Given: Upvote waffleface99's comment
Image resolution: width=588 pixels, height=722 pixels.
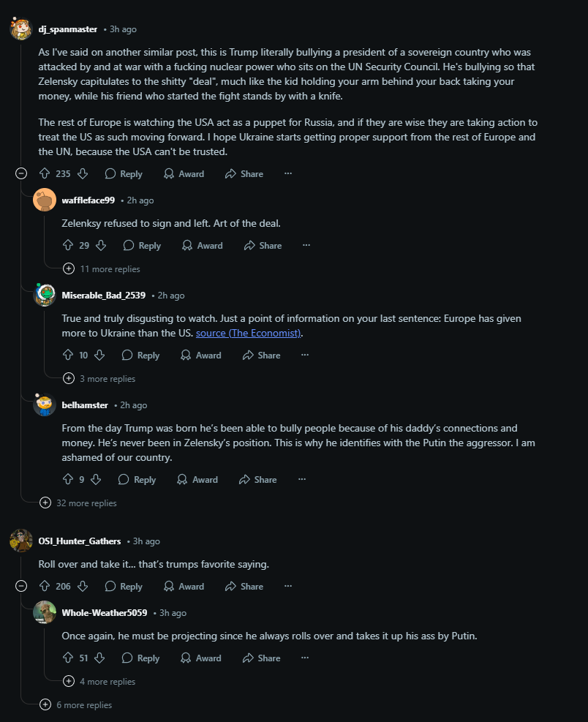Looking at the screenshot, I should 68,246.
